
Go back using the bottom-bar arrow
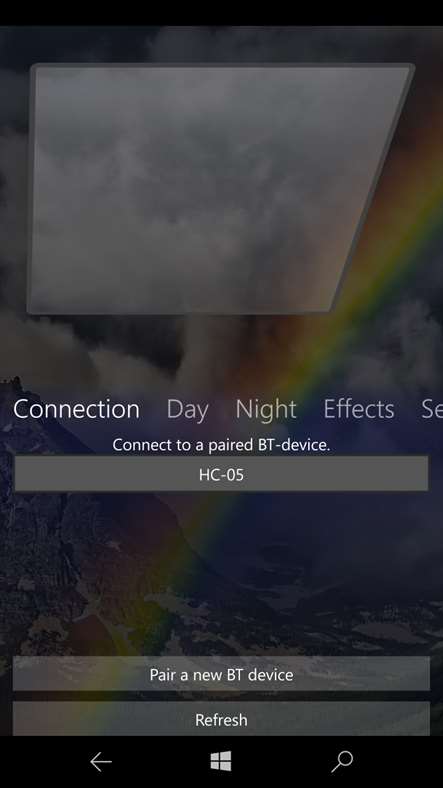pos(101,762)
